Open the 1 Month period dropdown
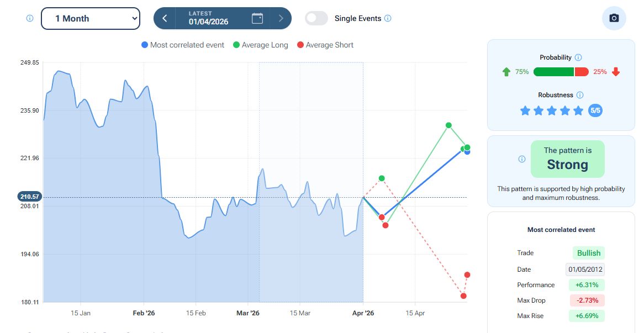Image resolution: width=644 pixels, height=333 pixels. pos(91,18)
